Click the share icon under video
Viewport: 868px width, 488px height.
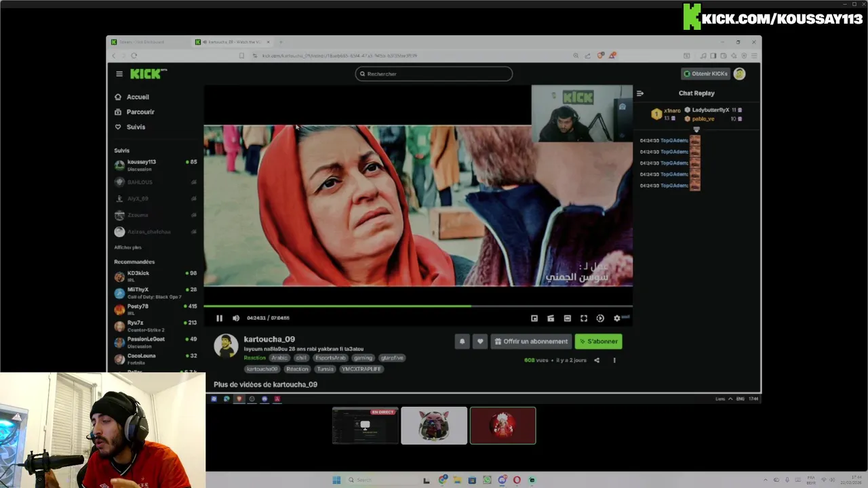point(597,361)
